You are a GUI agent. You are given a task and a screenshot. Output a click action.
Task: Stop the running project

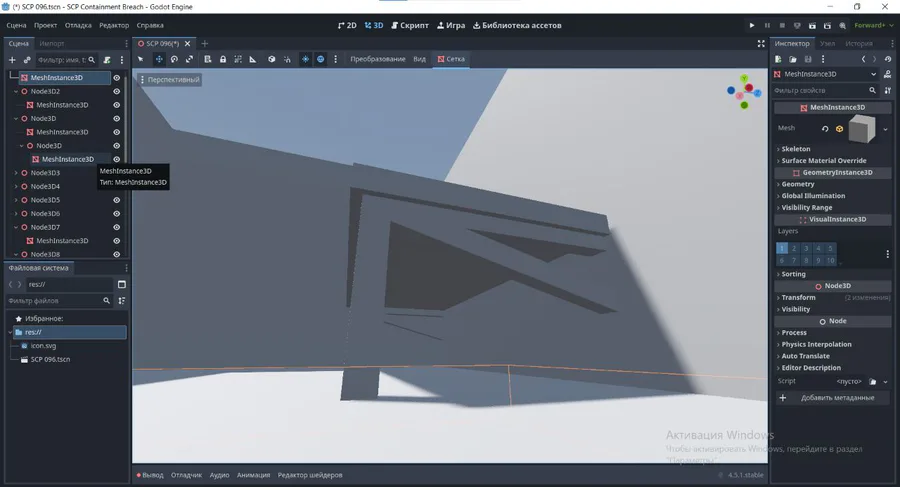782,25
